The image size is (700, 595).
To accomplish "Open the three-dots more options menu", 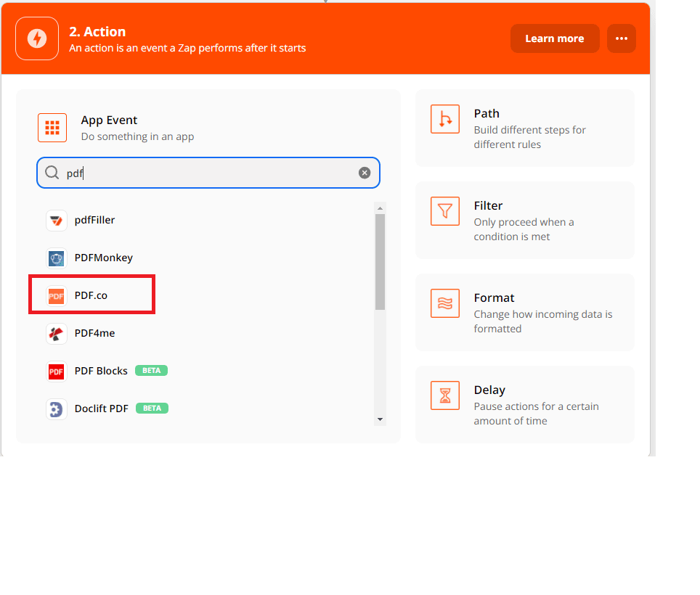I will pos(622,38).
